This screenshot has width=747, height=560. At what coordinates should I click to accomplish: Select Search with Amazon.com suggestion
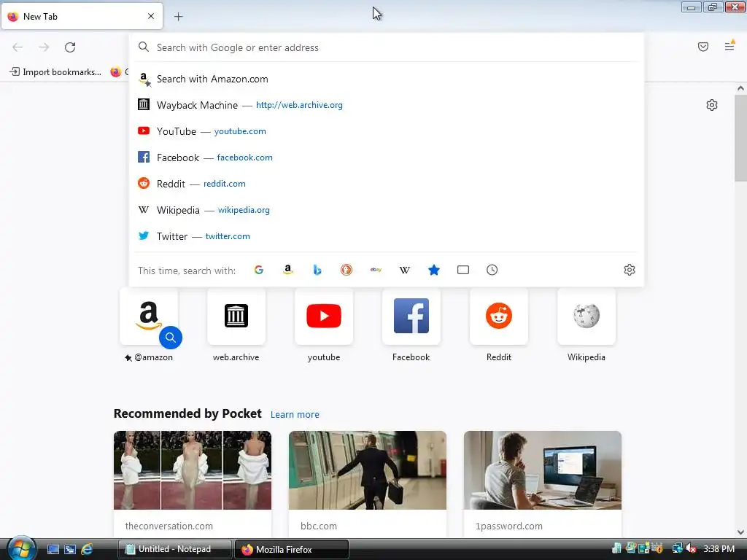(x=387, y=79)
